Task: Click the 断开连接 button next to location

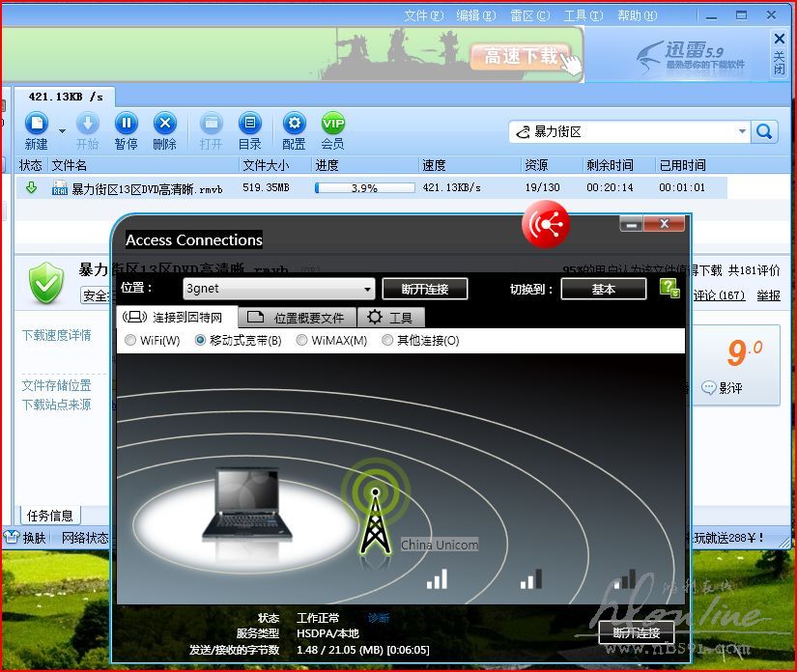Action: [x=424, y=289]
